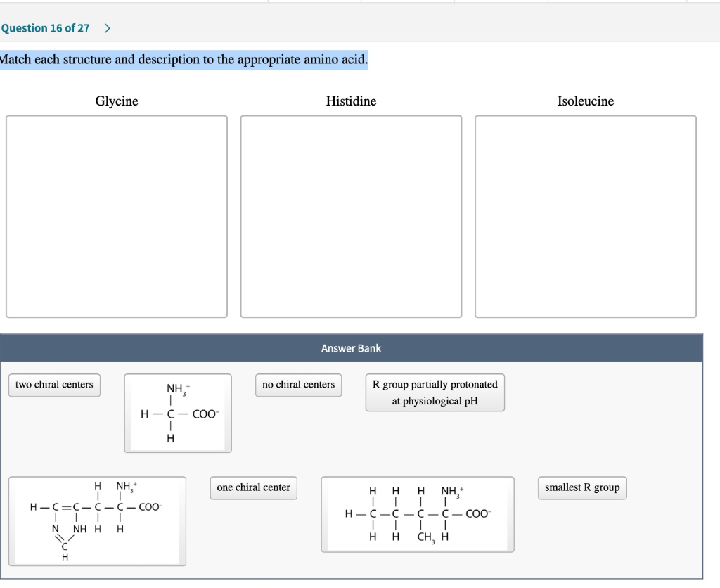Expand the next question using the chevron arrow
The width and height of the screenshot is (720, 588).
[107, 28]
